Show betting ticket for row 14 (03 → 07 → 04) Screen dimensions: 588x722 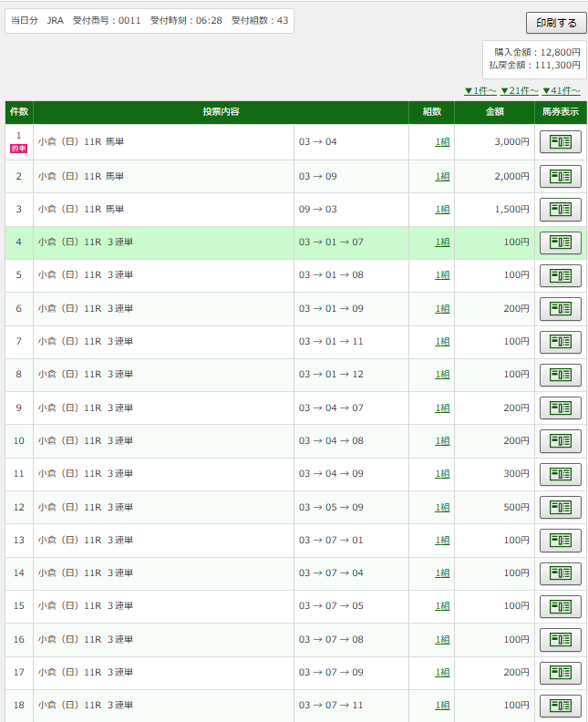[561, 573]
